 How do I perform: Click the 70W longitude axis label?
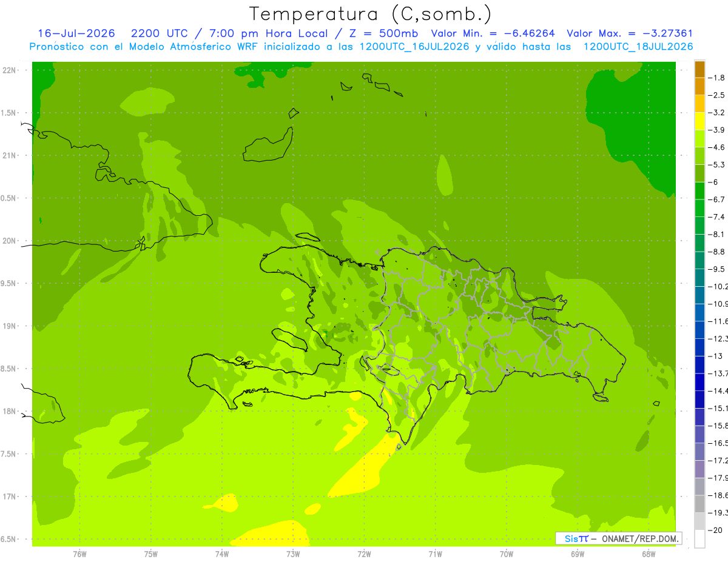(x=507, y=554)
